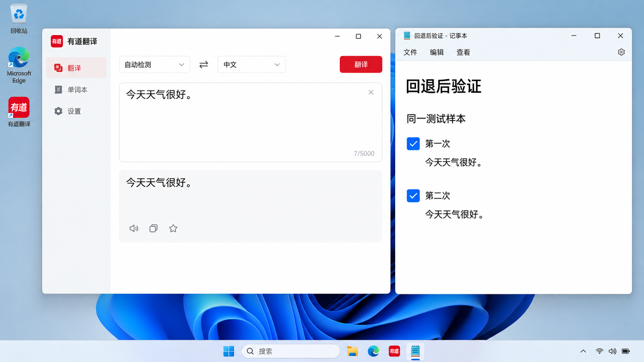The height and width of the screenshot is (362, 644).
Task: Open Notepad settings gear
Action: (x=621, y=52)
